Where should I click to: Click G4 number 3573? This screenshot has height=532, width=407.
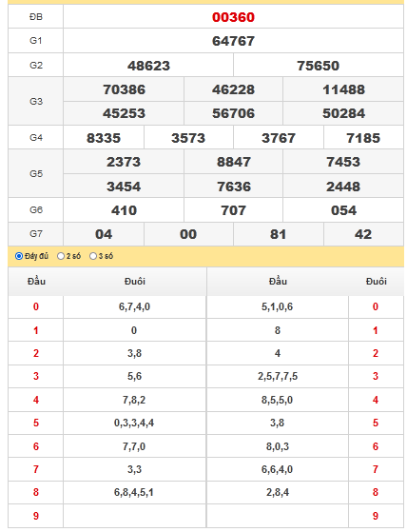click(188, 138)
